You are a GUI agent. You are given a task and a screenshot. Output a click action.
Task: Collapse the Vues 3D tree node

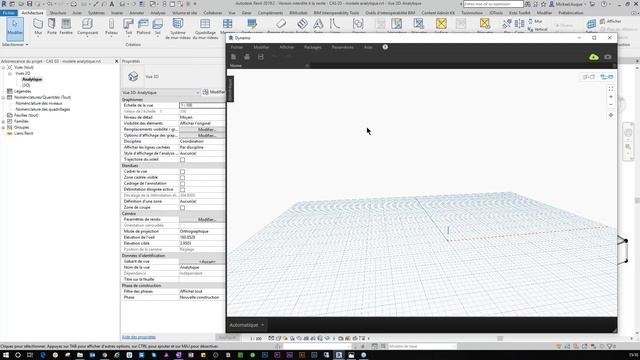click(9, 73)
